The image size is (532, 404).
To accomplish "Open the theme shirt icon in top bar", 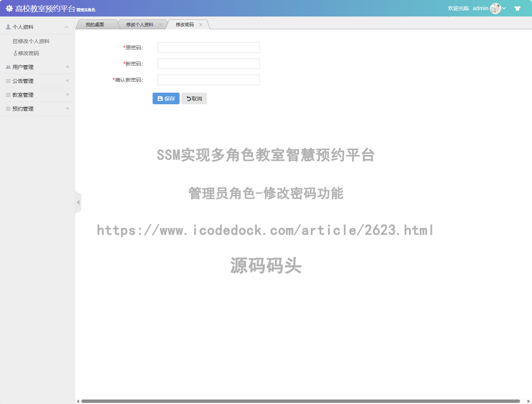I will pos(517,8).
